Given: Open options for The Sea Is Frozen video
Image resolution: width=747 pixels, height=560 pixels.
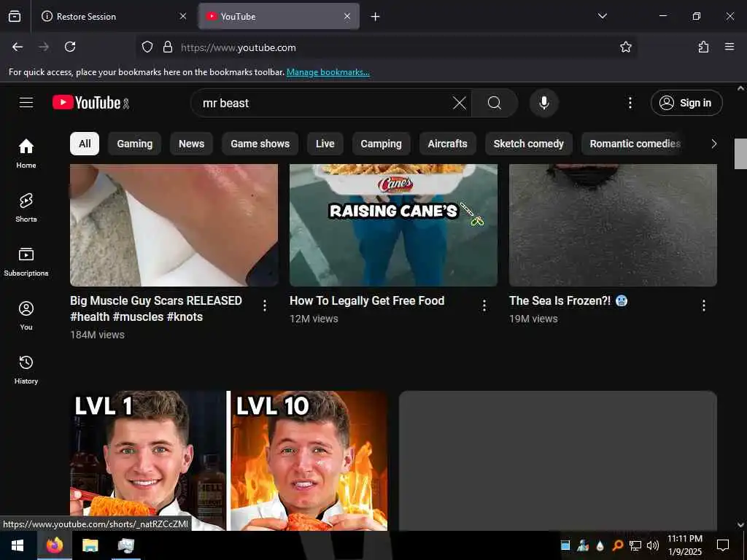Looking at the screenshot, I should pyautogui.click(x=704, y=306).
